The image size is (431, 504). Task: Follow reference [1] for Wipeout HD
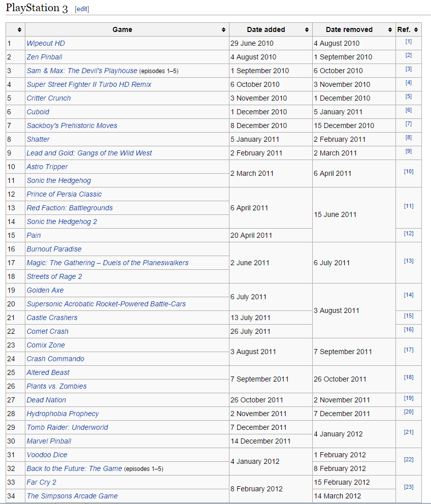tap(409, 42)
